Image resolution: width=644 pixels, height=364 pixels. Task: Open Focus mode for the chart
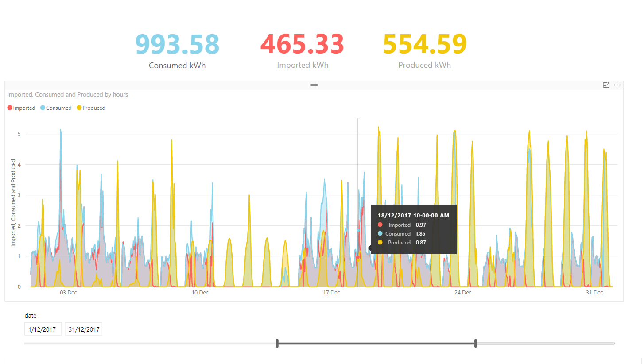tap(606, 85)
